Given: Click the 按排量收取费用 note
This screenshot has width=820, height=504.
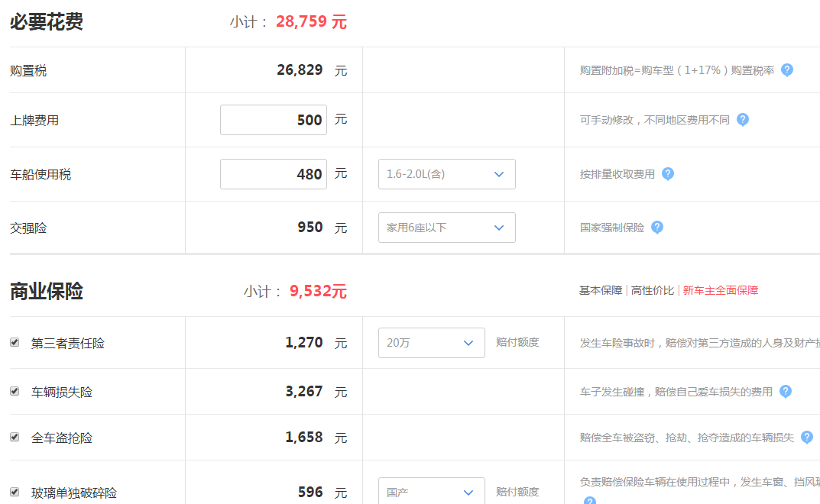Looking at the screenshot, I should tap(617, 174).
